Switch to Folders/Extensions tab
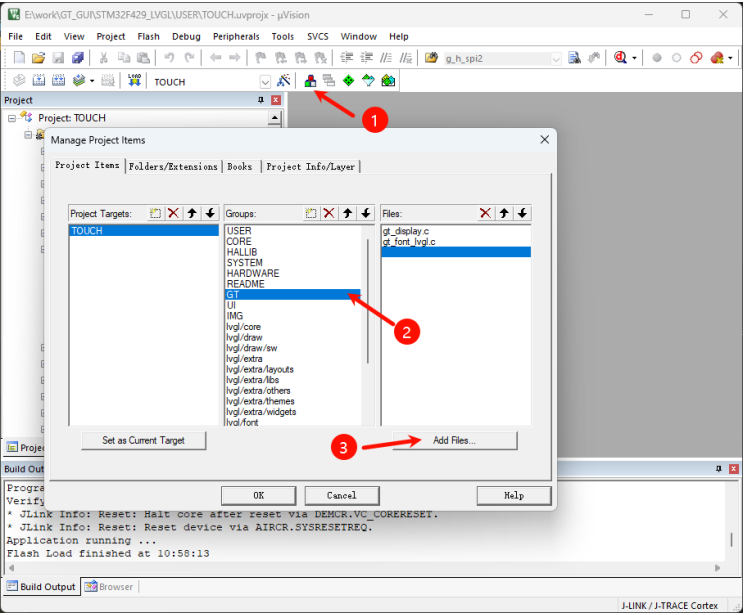This screenshot has height=615, width=745. pyautogui.click(x=173, y=166)
